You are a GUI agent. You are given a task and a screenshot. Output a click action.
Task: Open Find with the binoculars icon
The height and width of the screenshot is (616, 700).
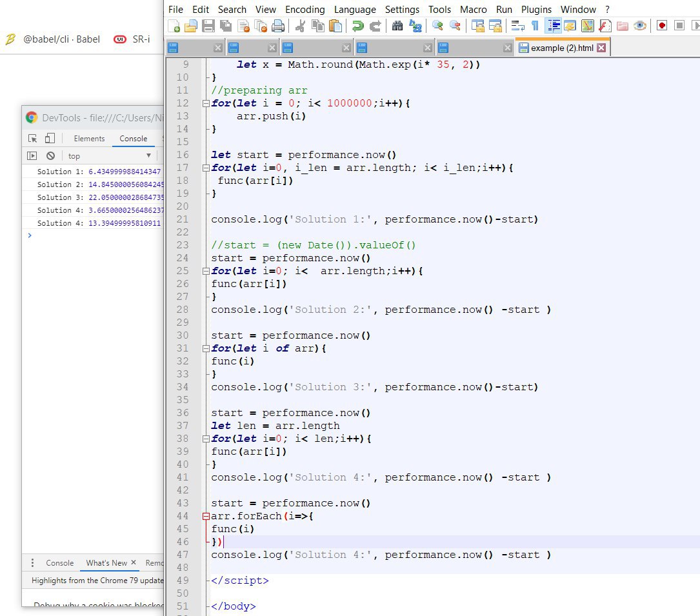tap(397, 26)
